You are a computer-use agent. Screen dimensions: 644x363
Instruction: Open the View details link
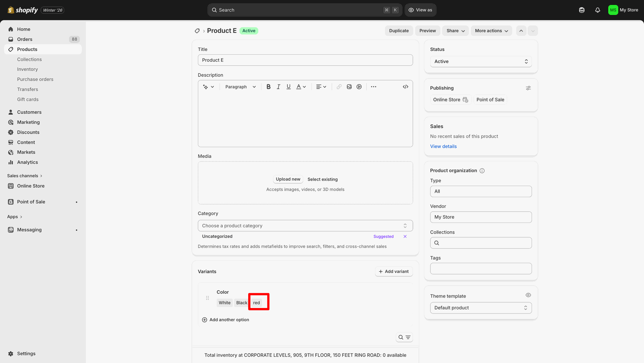(x=443, y=146)
